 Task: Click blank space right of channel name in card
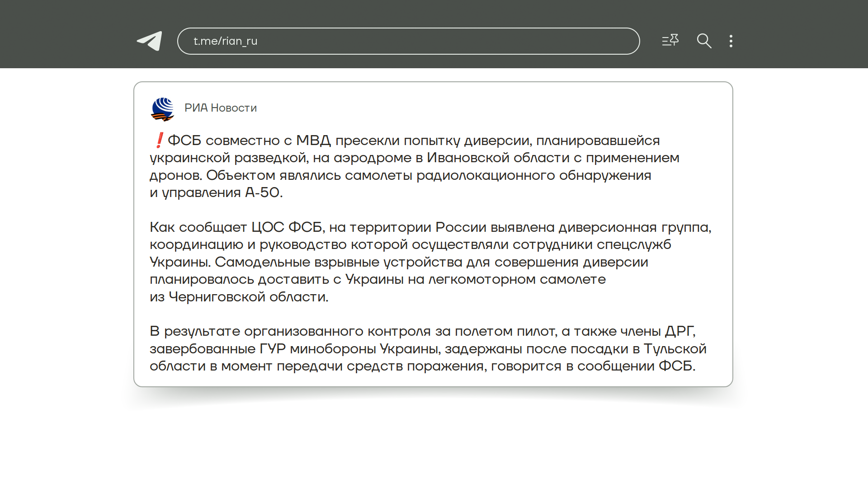click(497, 108)
